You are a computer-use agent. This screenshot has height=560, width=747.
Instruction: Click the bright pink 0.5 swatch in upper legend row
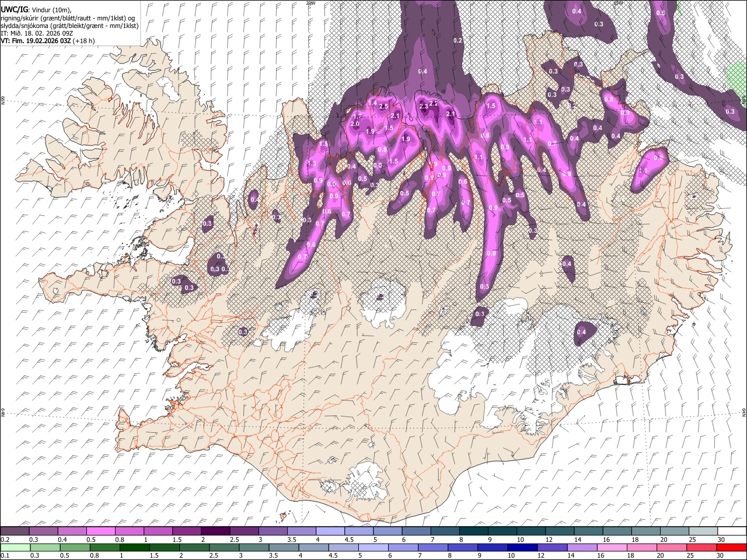coord(101,531)
